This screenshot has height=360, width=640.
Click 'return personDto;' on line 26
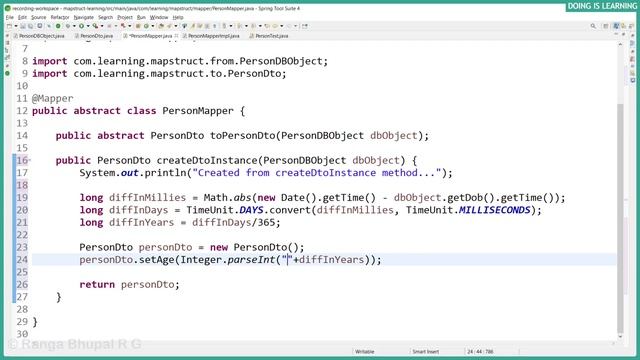[x=129, y=284]
